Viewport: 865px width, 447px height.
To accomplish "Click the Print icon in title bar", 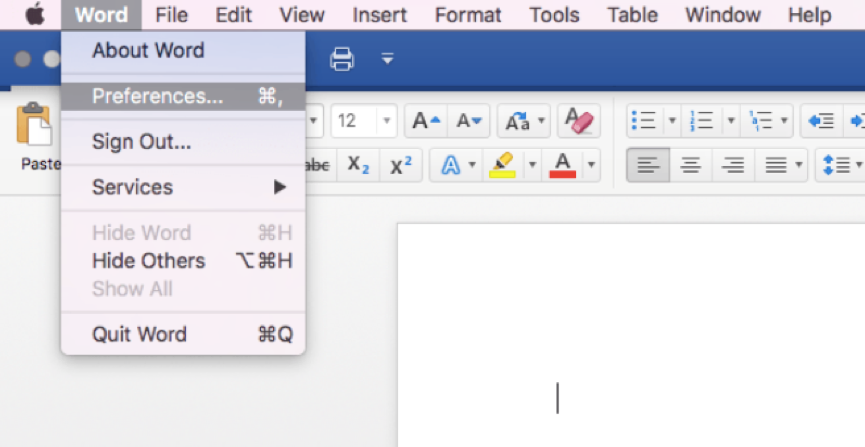I will pos(342,60).
